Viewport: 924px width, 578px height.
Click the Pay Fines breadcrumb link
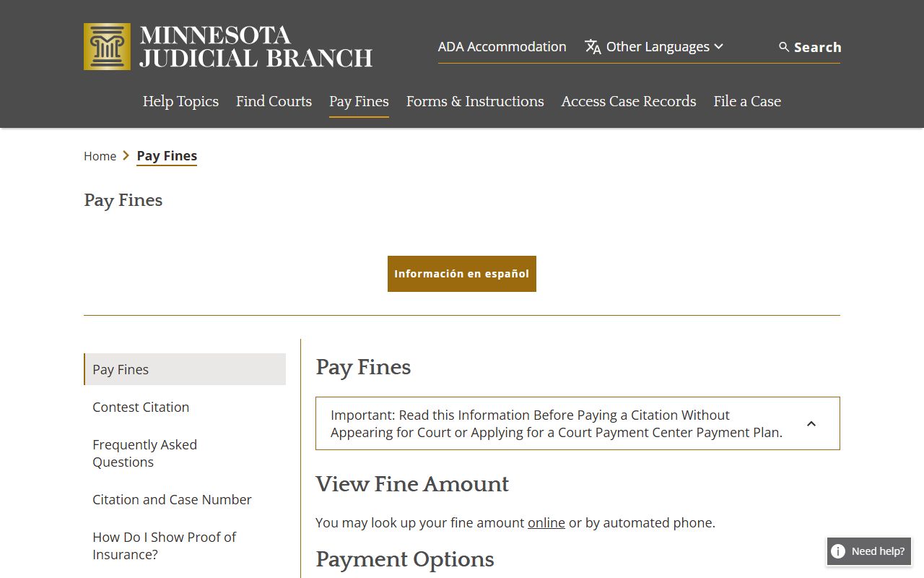[167, 156]
